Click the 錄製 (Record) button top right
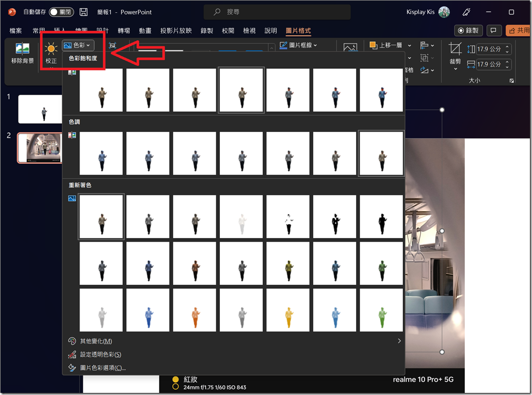Image resolution: width=532 pixels, height=395 pixels. (x=468, y=30)
